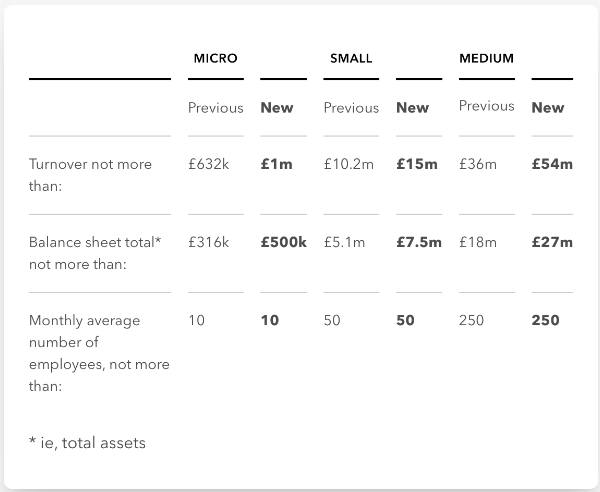Click the MEDIUM column header
The width and height of the screenshot is (600, 492).
(x=486, y=58)
